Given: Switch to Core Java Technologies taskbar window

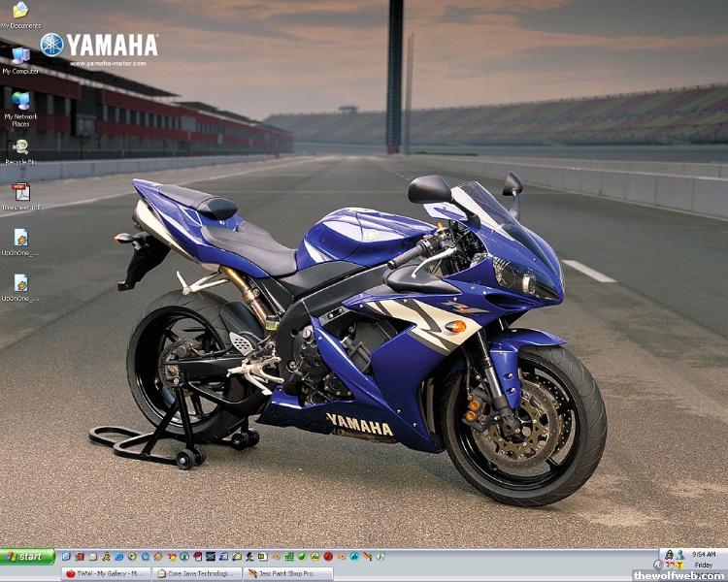Looking at the screenshot, I should click(x=196, y=573).
